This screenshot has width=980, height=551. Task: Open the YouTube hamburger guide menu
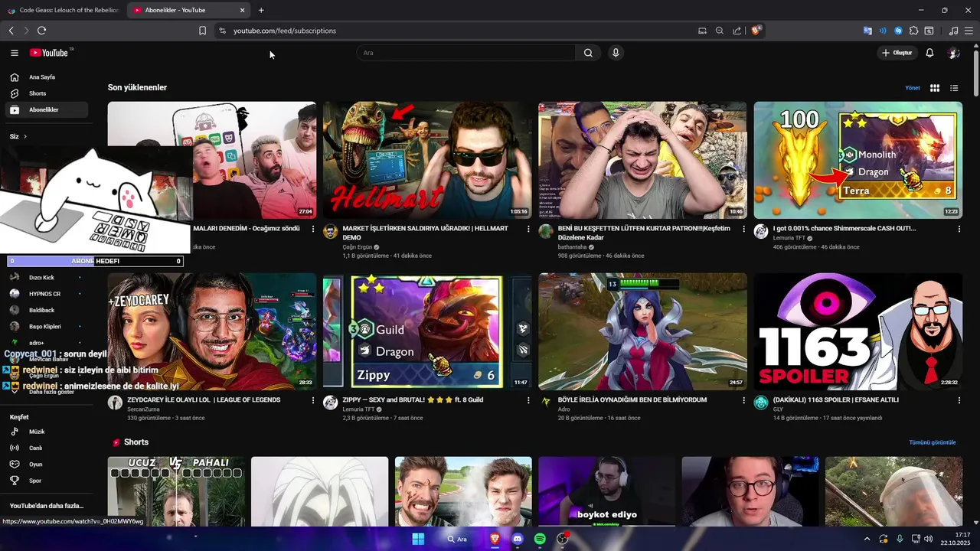tap(15, 53)
